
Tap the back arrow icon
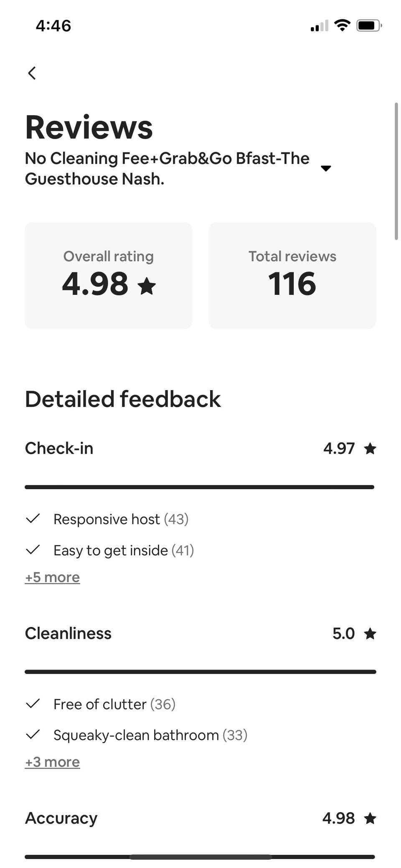click(32, 73)
